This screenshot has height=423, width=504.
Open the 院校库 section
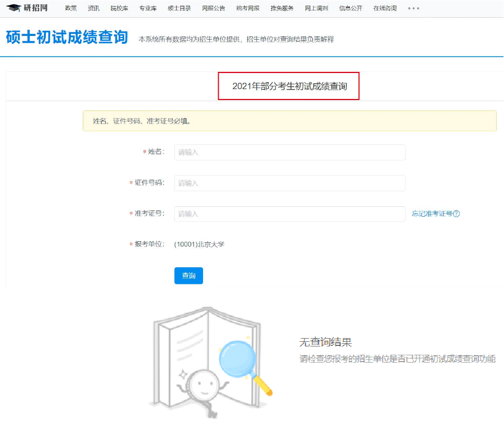click(118, 8)
